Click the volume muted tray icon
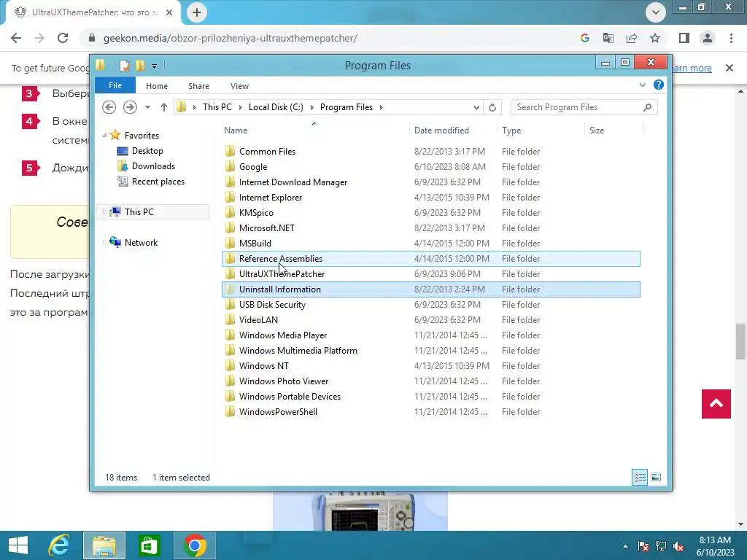The width and height of the screenshot is (747, 560). point(678,546)
